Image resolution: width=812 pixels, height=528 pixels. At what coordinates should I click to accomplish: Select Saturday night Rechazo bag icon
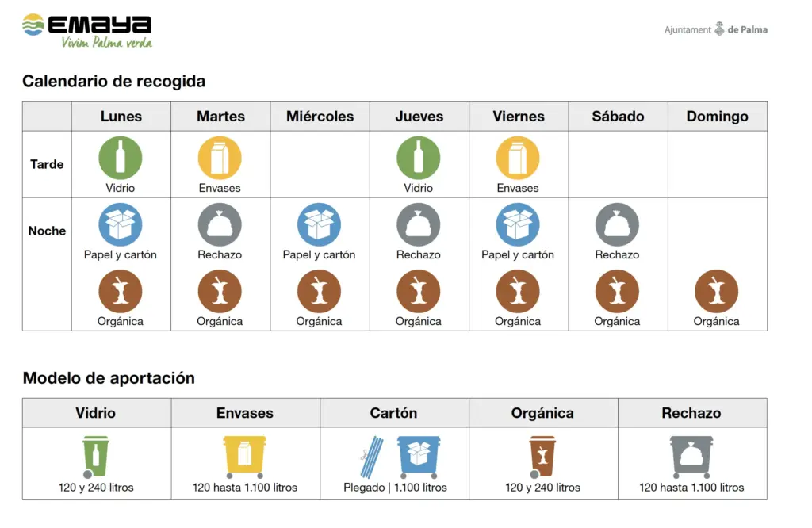pos(617,224)
